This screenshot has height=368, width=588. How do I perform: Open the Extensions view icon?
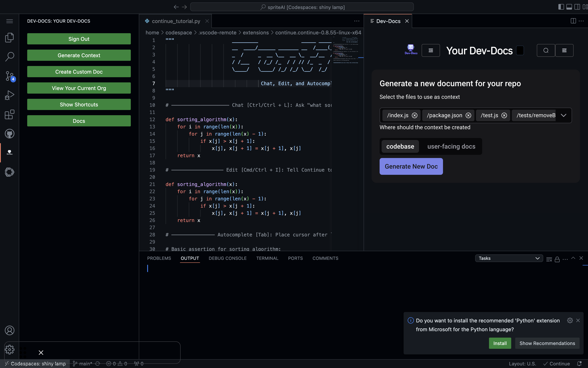pyautogui.click(x=9, y=114)
